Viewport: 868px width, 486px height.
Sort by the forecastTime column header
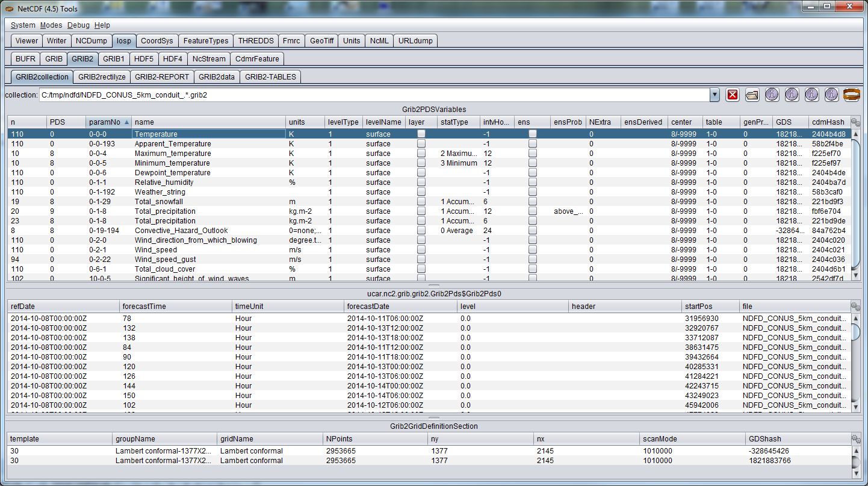pos(175,307)
